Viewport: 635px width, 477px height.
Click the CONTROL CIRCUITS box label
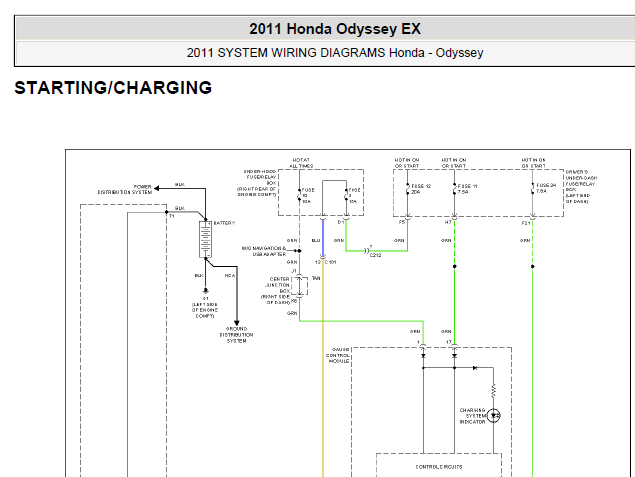click(x=439, y=467)
